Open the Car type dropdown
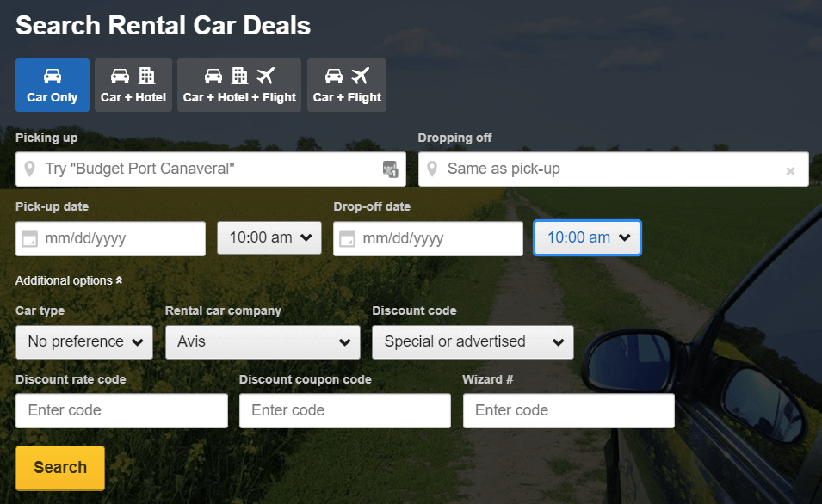Screen dimensions: 822x504 click(84, 341)
